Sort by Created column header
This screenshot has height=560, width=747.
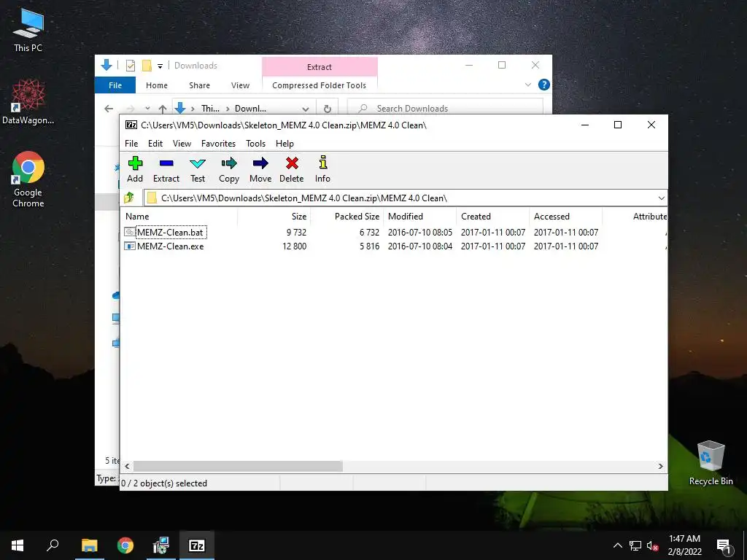pyautogui.click(x=492, y=216)
